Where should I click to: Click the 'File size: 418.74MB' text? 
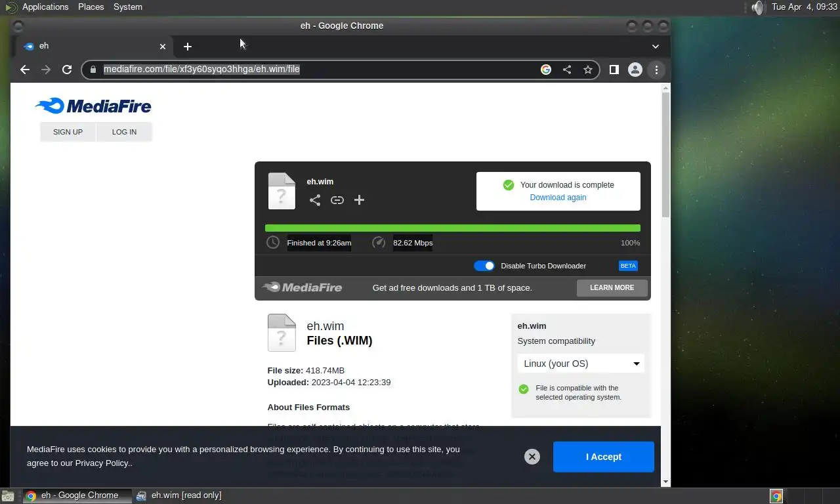306,371
